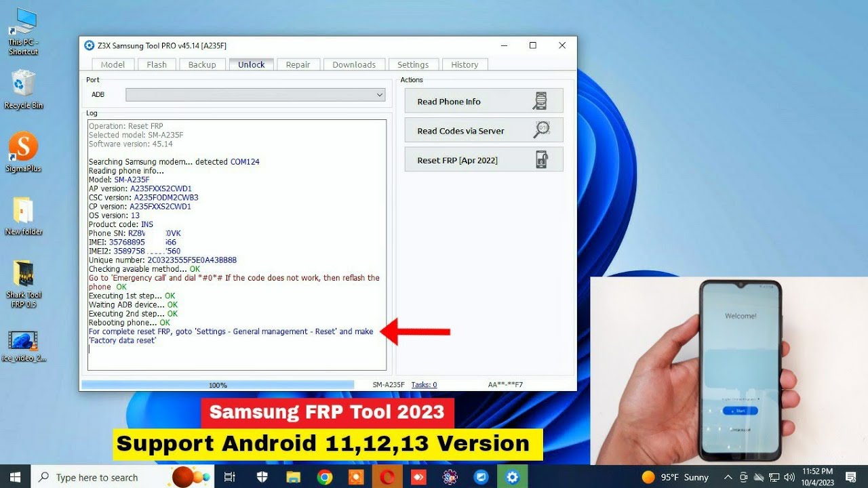Open the Backup tab
This screenshot has width=868, height=488.
tap(202, 64)
